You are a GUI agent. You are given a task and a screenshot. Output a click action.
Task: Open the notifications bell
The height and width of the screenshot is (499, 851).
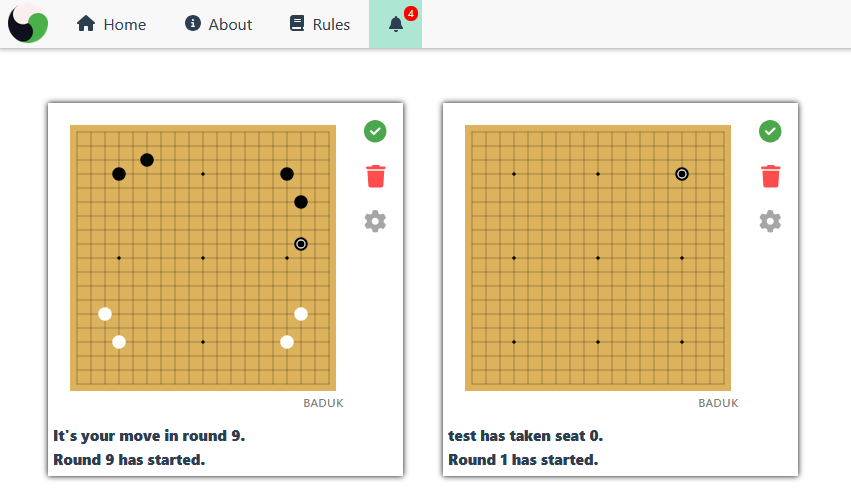click(x=396, y=24)
